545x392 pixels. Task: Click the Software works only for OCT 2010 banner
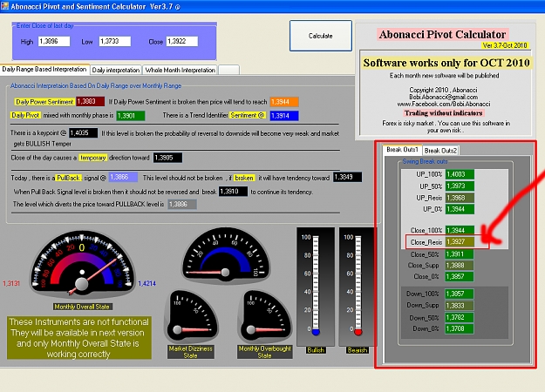coord(446,63)
